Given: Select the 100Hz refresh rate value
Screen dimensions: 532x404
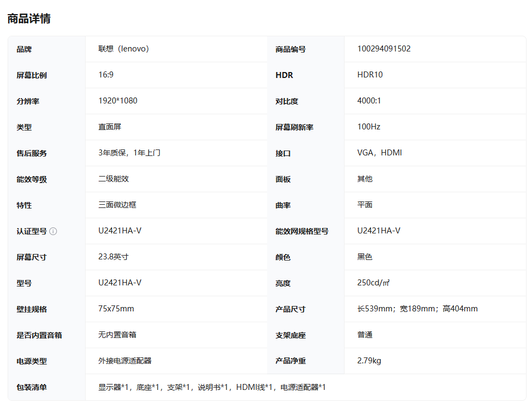Looking at the screenshot, I should pyautogui.click(x=368, y=127).
